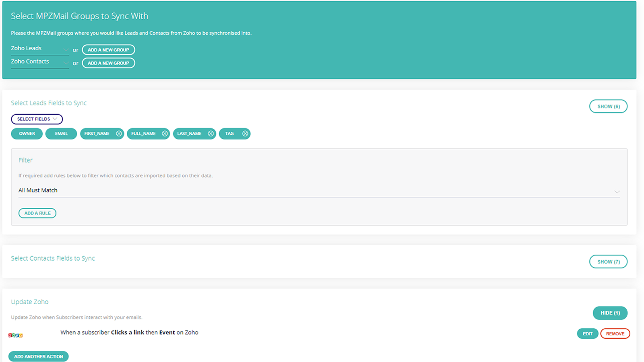Viewport: 644px width, 362px height.
Task: Edit the Clicks a link action
Action: pyautogui.click(x=587, y=334)
